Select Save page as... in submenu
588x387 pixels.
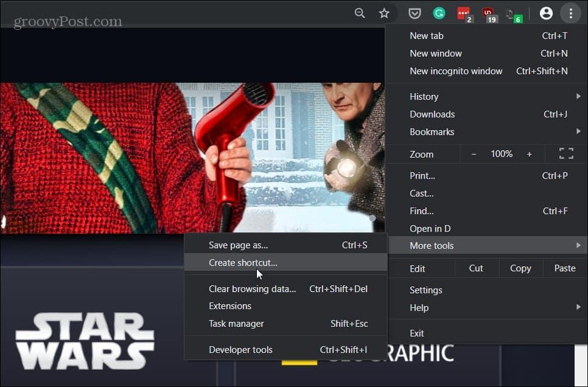tap(285, 245)
